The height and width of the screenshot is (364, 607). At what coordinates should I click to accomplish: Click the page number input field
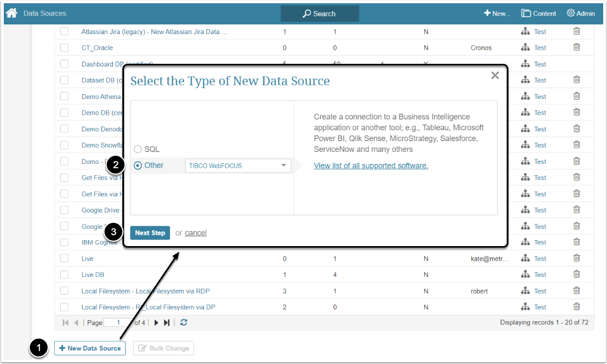[x=119, y=322]
